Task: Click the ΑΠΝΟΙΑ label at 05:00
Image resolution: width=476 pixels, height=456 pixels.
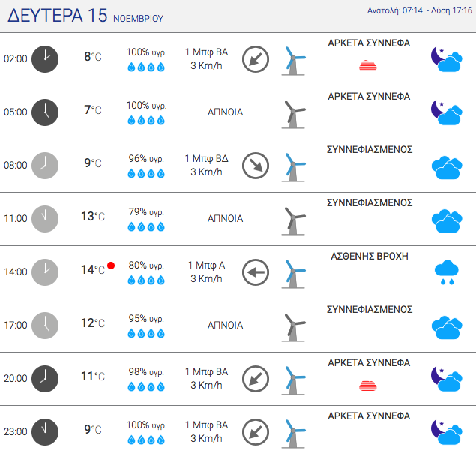Action: 225,112
